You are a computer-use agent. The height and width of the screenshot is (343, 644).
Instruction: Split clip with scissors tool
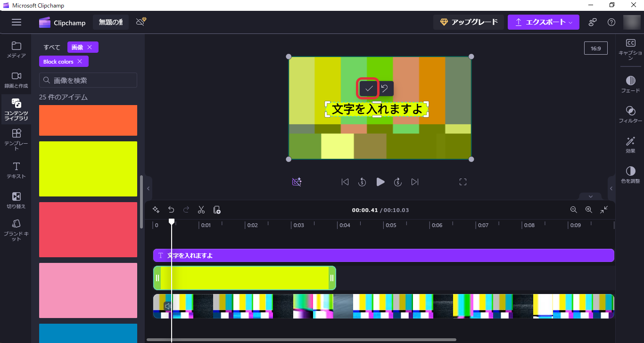201,210
